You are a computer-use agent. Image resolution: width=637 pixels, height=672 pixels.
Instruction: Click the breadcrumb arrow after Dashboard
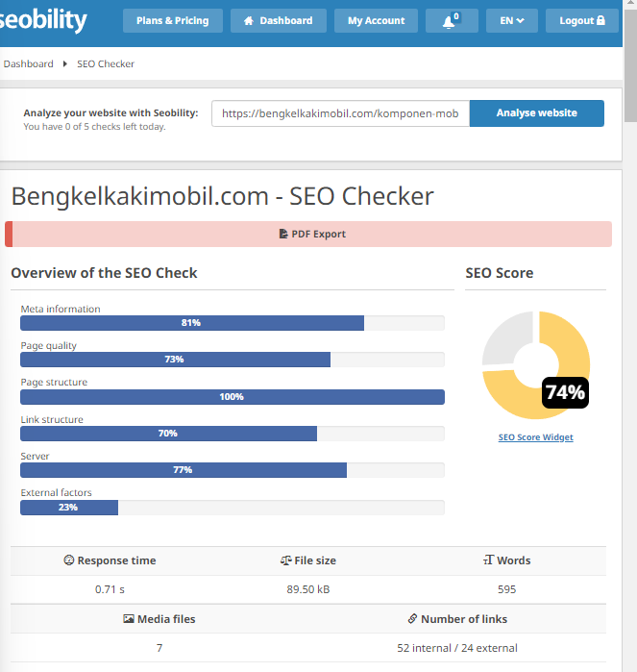pyautogui.click(x=65, y=63)
